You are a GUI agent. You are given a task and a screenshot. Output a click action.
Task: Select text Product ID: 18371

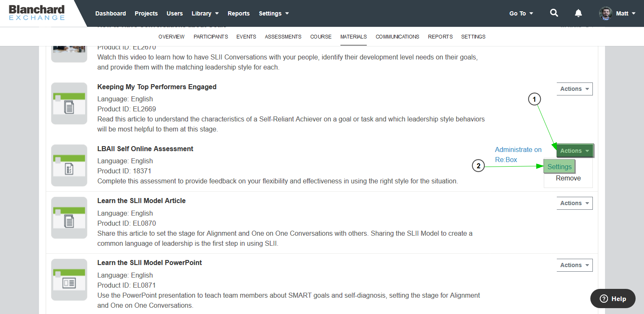click(x=124, y=171)
